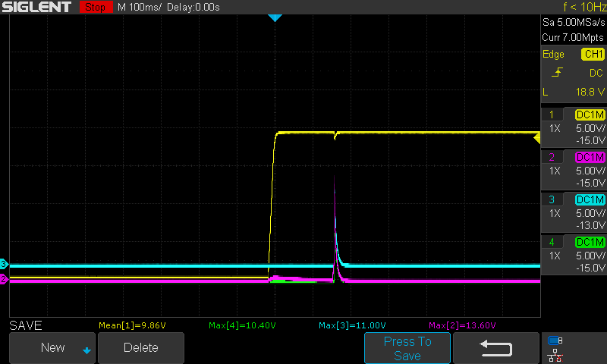The width and height of the screenshot is (607, 364).
Task: Click the trigger DC coupling label
Action: coord(596,73)
